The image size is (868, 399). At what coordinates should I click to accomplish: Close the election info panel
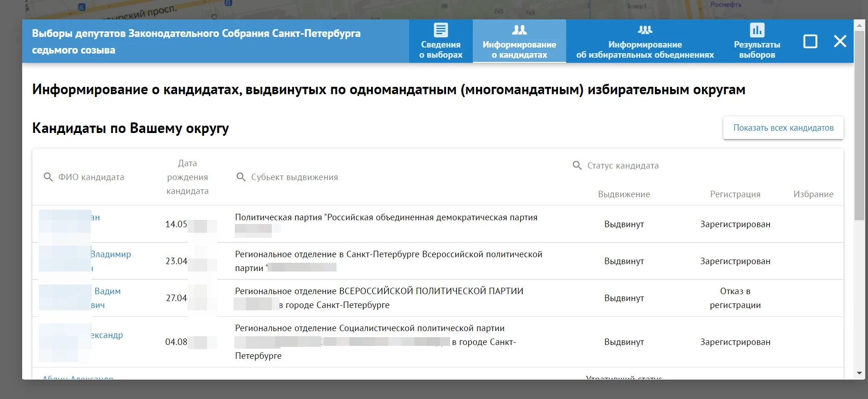coord(840,41)
